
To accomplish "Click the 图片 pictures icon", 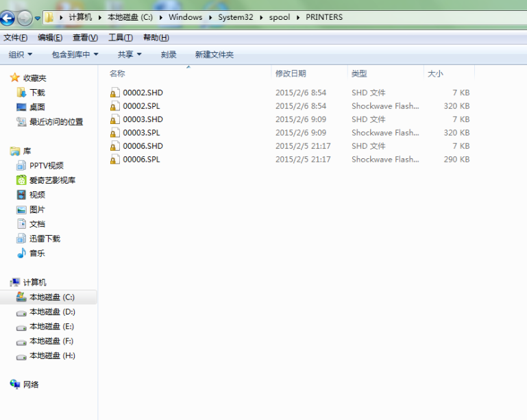I will click(x=21, y=210).
